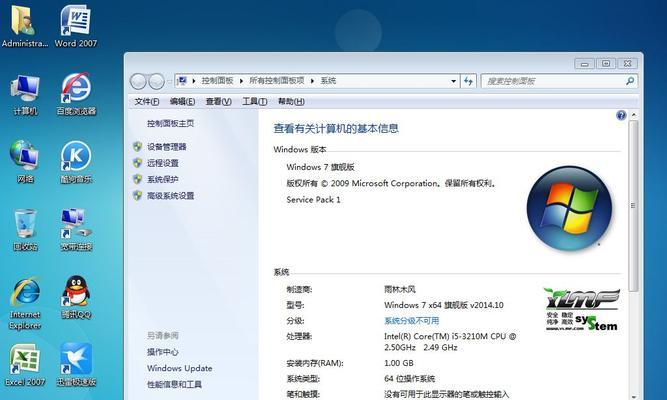Click the back navigation arrow button

138,81
